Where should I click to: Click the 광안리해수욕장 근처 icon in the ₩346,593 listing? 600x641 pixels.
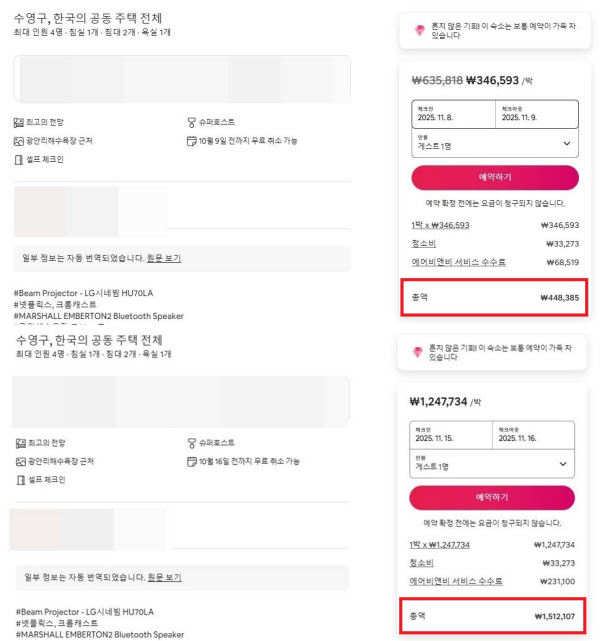coord(18,141)
